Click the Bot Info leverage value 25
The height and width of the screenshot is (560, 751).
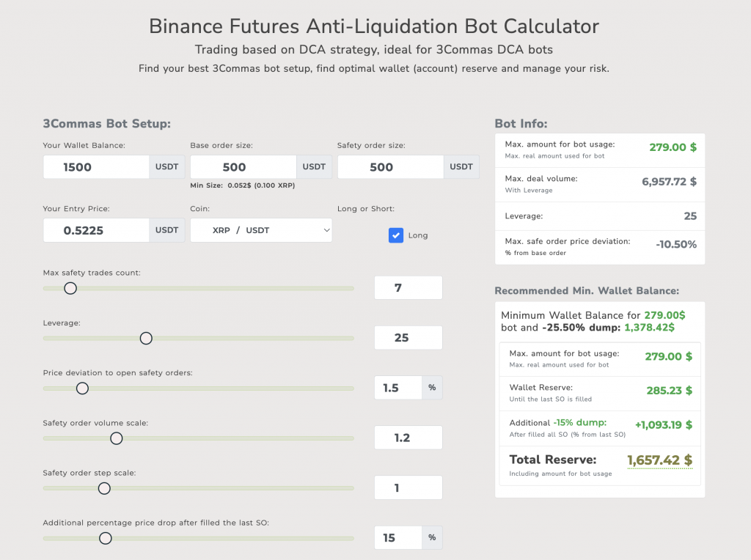[x=690, y=215]
